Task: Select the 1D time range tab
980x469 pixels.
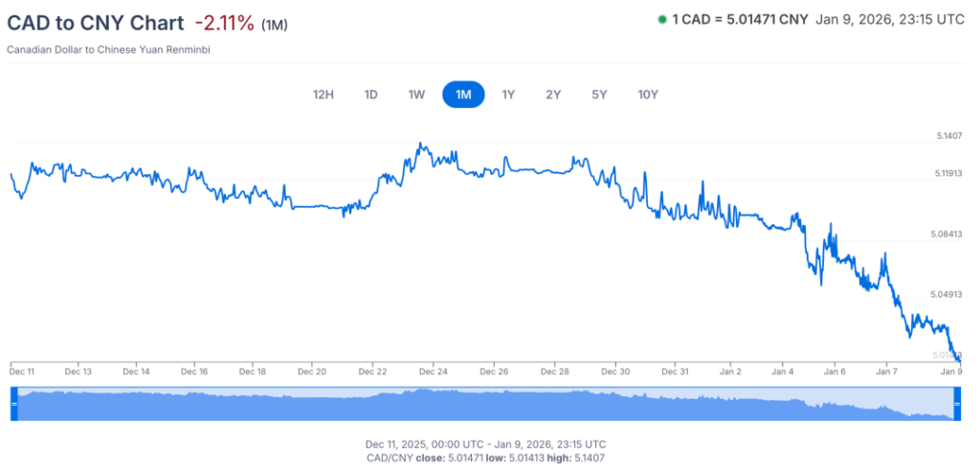Action: point(370,95)
